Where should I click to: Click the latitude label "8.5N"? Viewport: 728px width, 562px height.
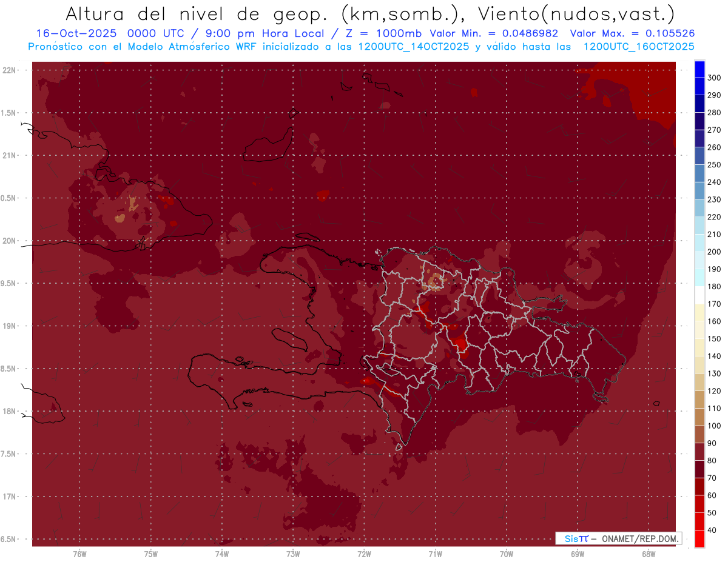[9, 369]
